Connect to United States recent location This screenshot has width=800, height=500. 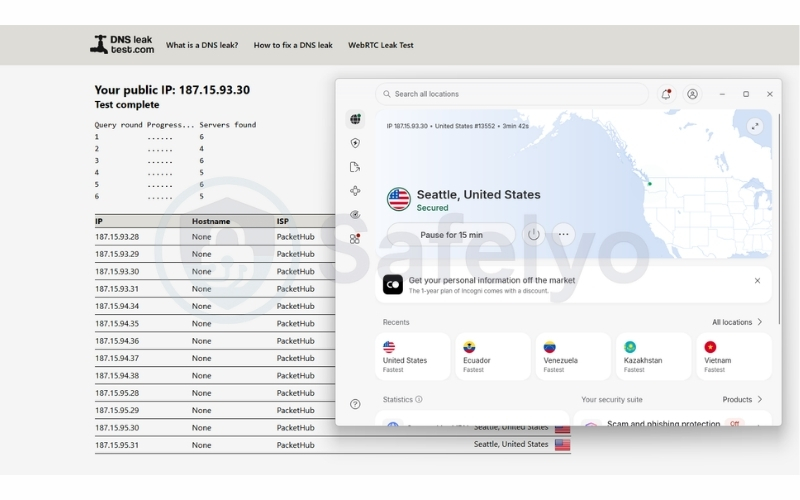point(413,357)
